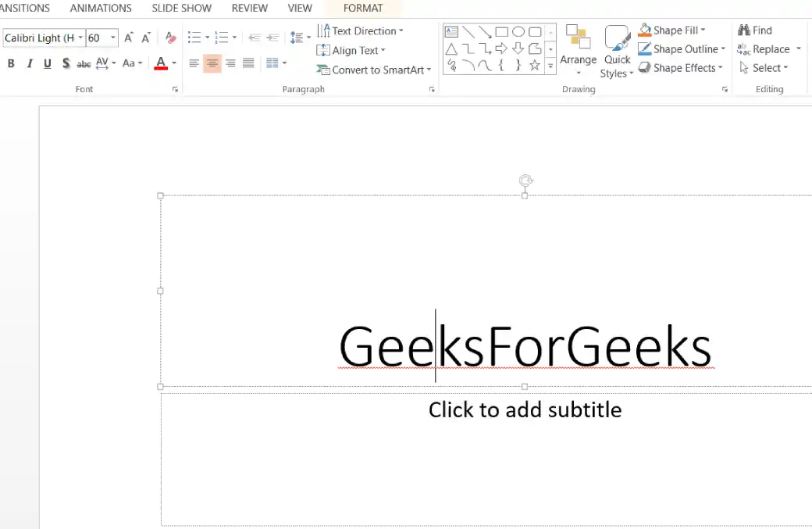
Task: Open the Transitions ribbon tab
Action: pos(25,9)
